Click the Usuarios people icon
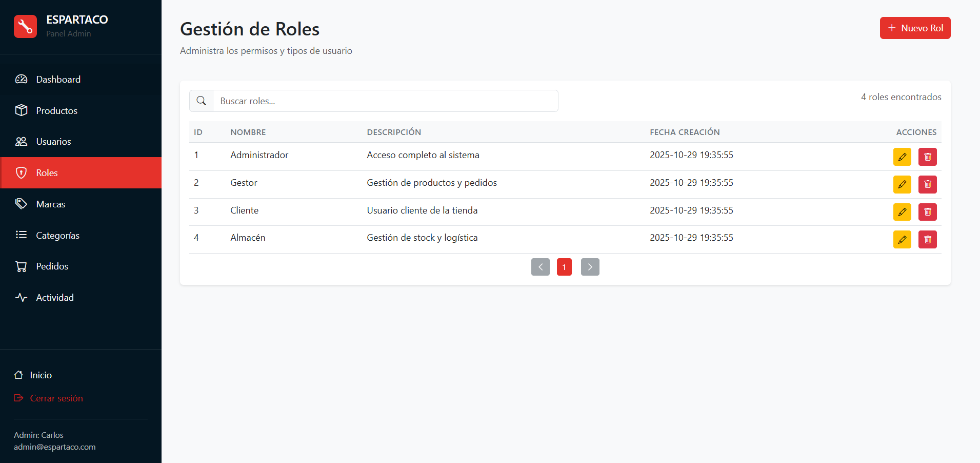Image resolution: width=980 pixels, height=463 pixels. tap(21, 142)
